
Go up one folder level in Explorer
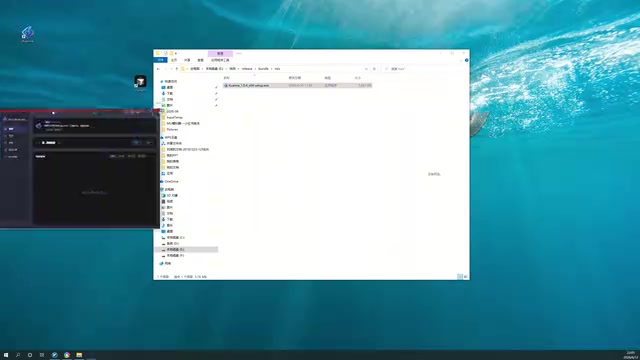pos(177,69)
